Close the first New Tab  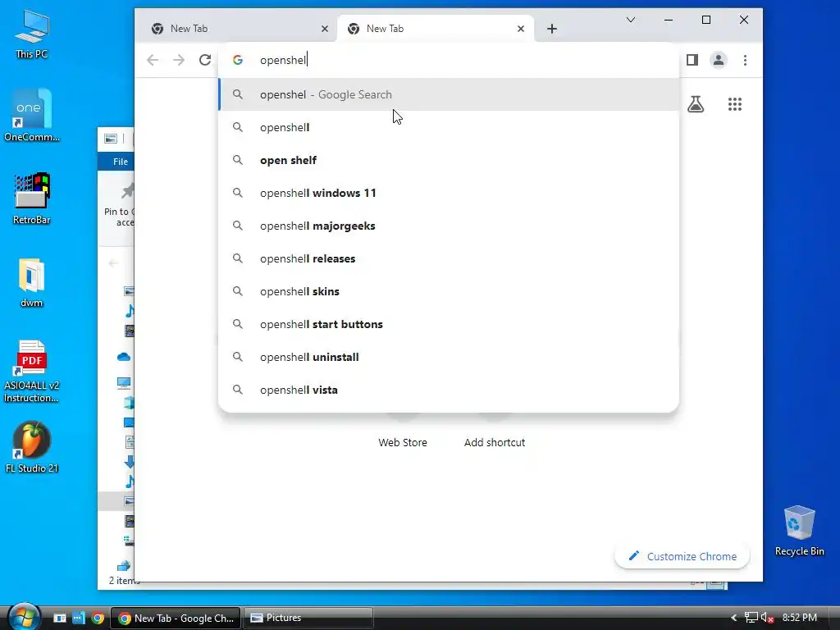[x=325, y=29]
